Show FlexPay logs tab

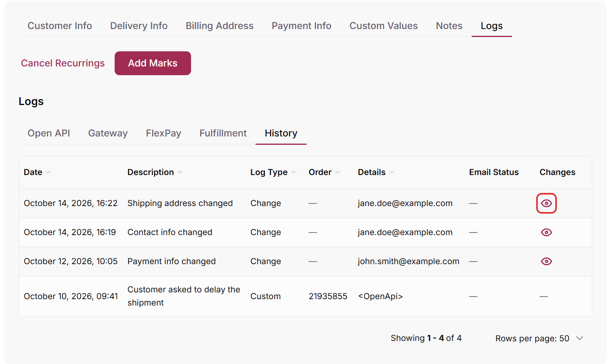(x=164, y=133)
